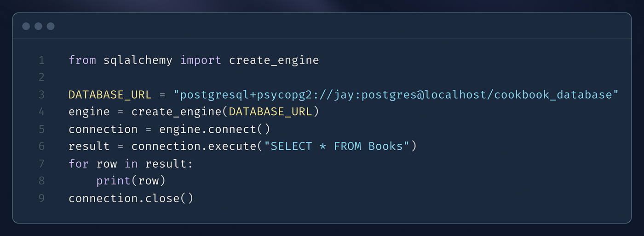Viewport: 644px width, 236px height.
Task: Click the third window control dot
Action: coord(51,26)
